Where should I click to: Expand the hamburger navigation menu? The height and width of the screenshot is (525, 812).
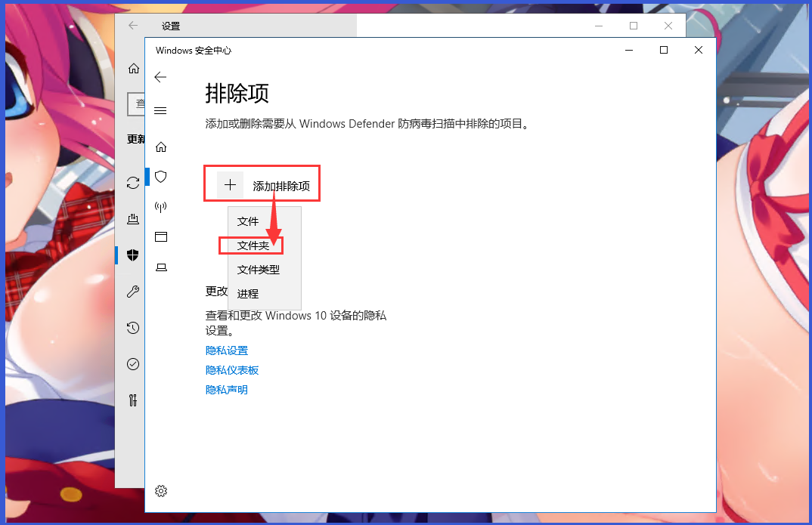(x=160, y=110)
